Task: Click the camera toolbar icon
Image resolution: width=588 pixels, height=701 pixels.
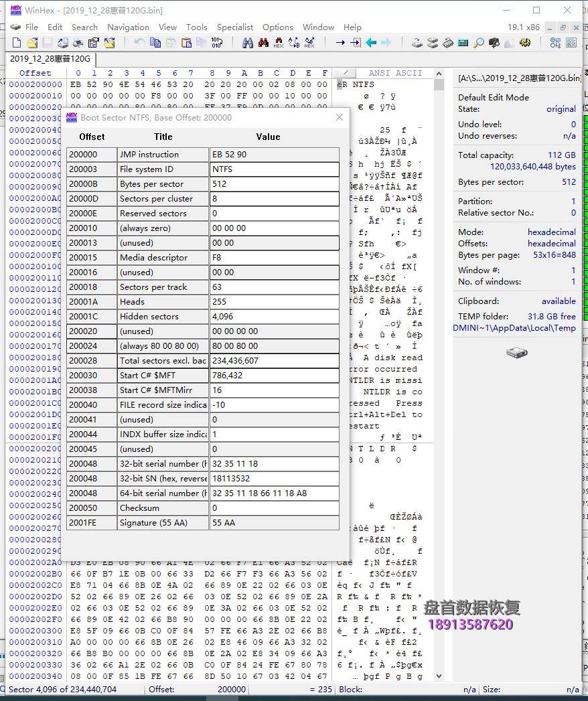Action: (x=494, y=43)
